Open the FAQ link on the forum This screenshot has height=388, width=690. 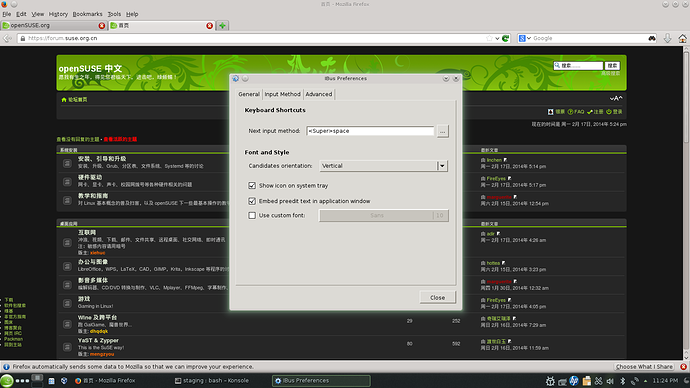[x=576, y=112]
